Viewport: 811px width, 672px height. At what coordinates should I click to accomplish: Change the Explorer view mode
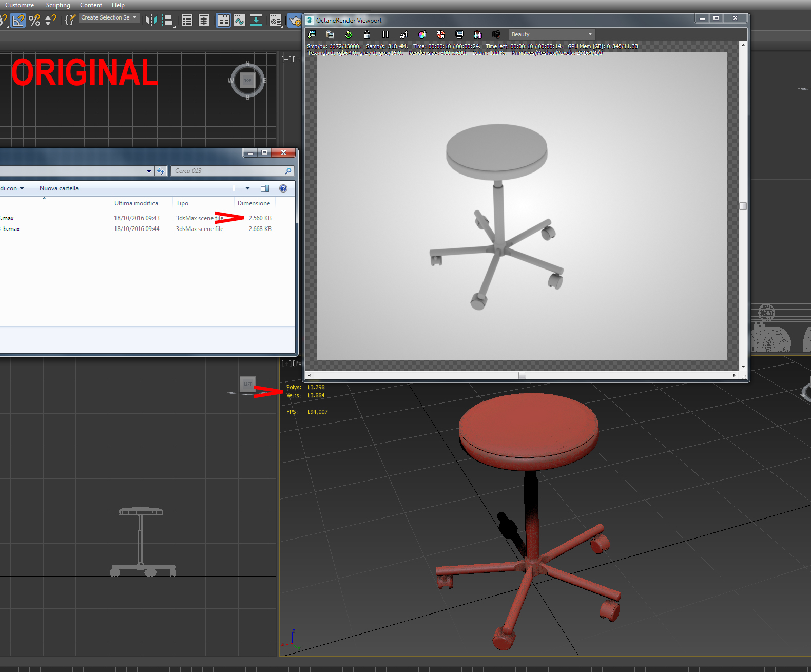[x=237, y=188]
